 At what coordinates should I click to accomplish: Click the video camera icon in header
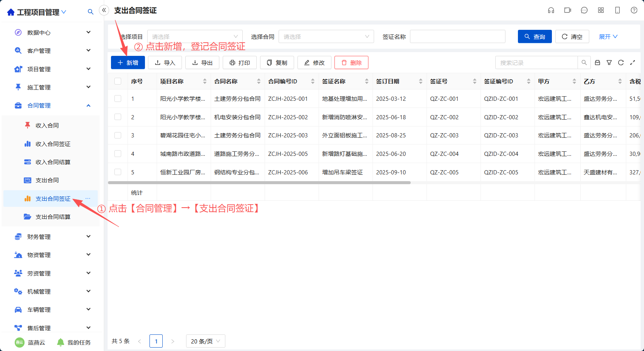click(568, 10)
